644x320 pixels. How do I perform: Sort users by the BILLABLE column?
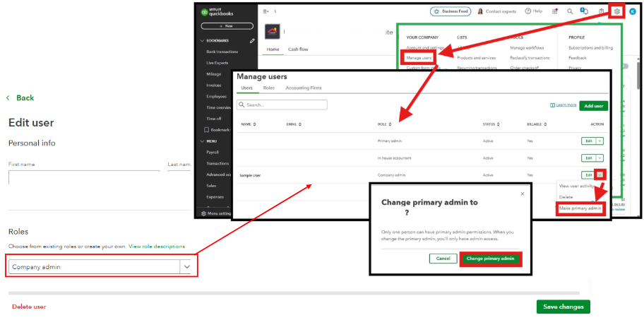coord(537,124)
